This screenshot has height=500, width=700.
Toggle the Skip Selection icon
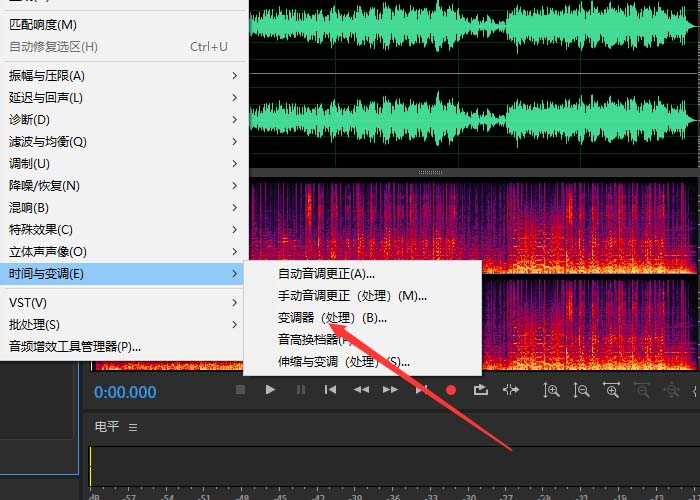pos(511,390)
